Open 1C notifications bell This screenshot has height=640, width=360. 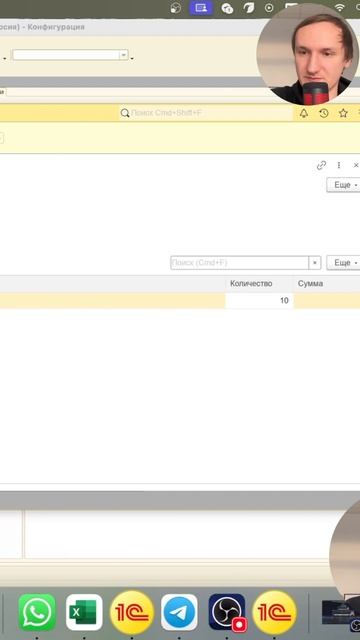pos(304,113)
